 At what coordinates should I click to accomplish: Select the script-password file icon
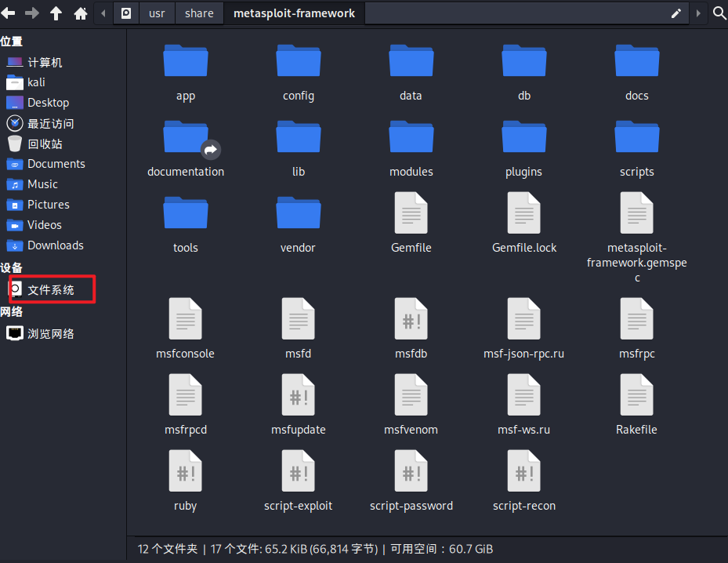(411, 471)
